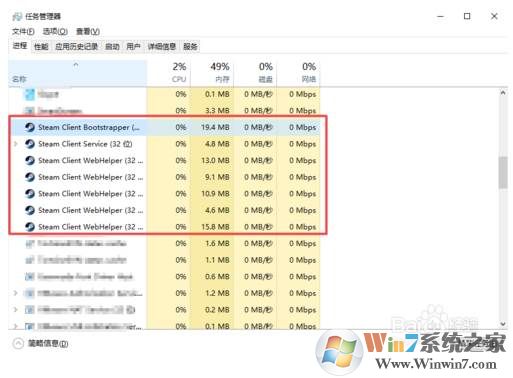Expand the blurred process using 1.2 MB
This screenshot has width=513, height=378.
tap(16, 293)
